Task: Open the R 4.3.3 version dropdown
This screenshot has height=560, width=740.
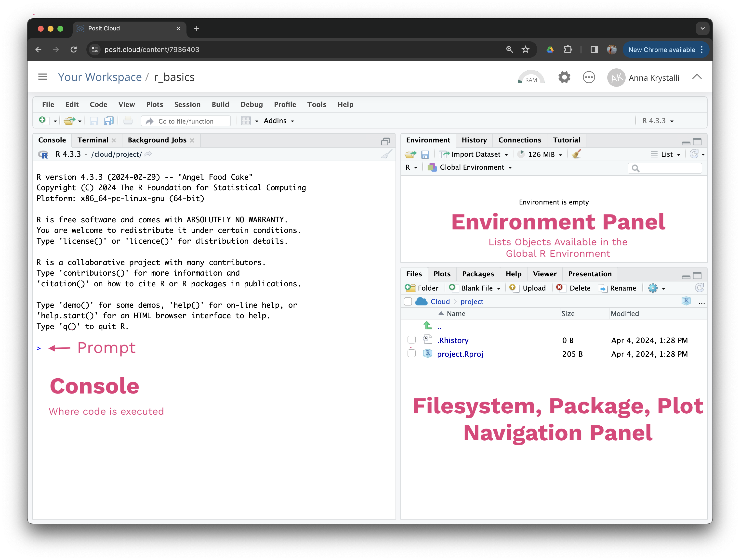Action: click(658, 121)
